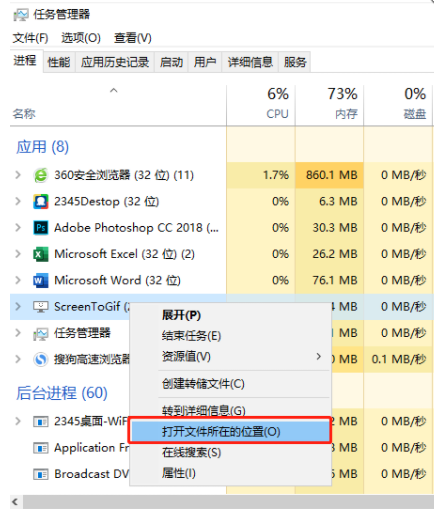434x510 pixels.
Task: Choose 展开(P) in the context menu
Action: [x=230, y=315]
